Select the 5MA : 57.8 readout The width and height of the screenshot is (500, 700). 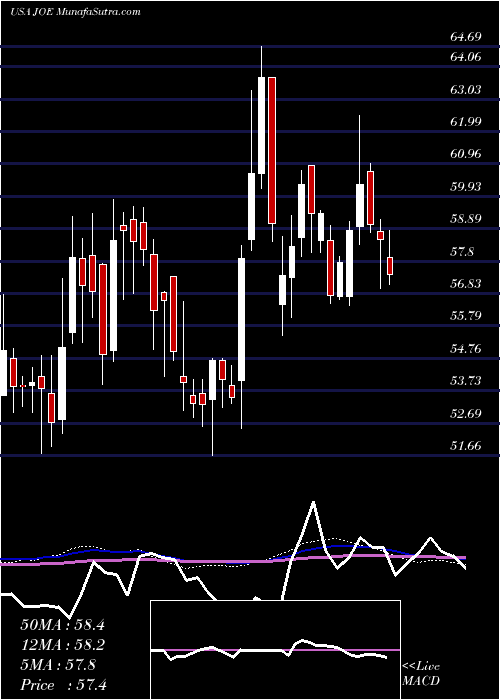[x=58, y=665]
